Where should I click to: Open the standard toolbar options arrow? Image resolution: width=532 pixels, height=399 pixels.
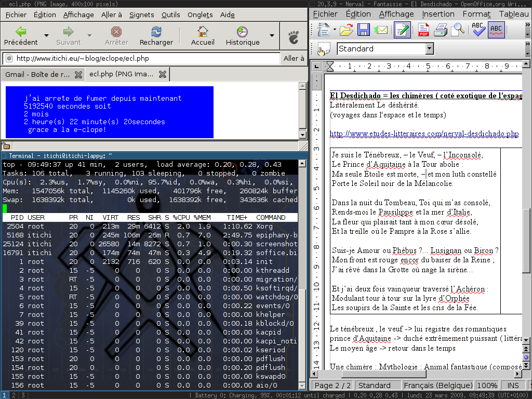point(527,35)
